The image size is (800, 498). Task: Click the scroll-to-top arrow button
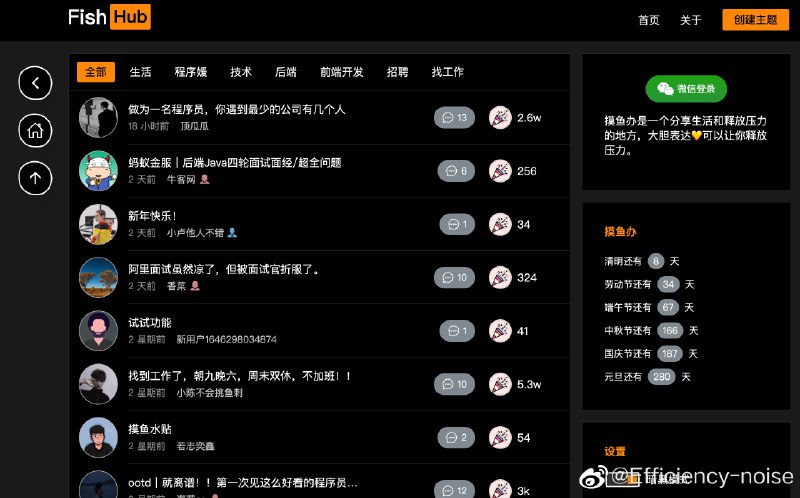point(35,178)
